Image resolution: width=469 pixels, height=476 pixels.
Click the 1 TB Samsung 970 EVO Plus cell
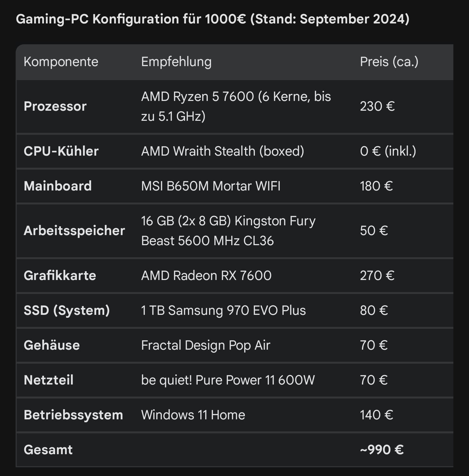pos(223,311)
